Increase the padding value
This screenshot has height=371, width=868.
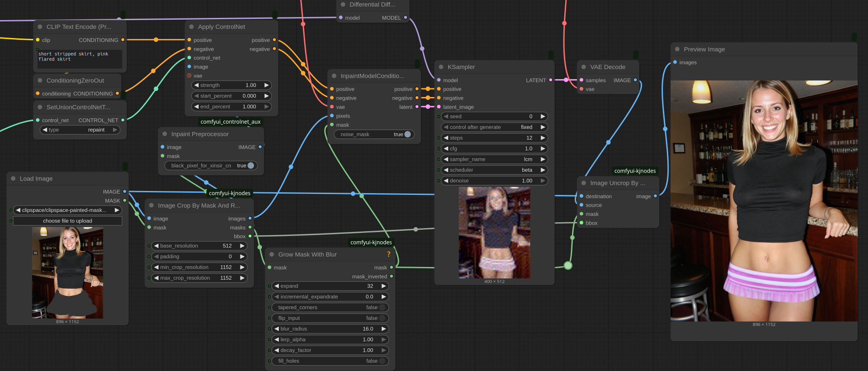pos(242,257)
